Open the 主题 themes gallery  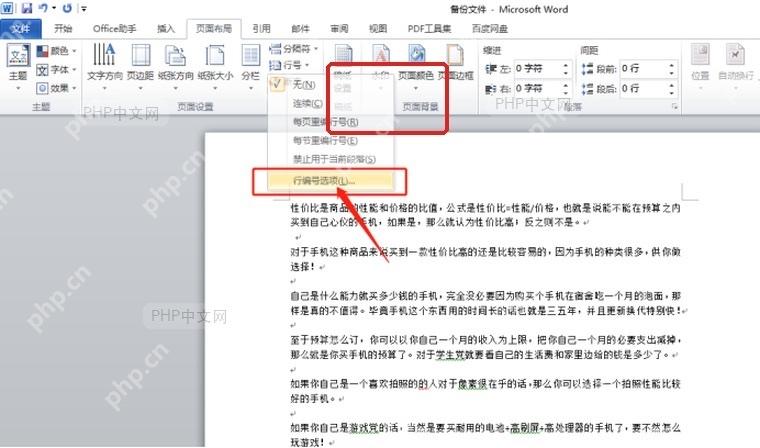18,67
